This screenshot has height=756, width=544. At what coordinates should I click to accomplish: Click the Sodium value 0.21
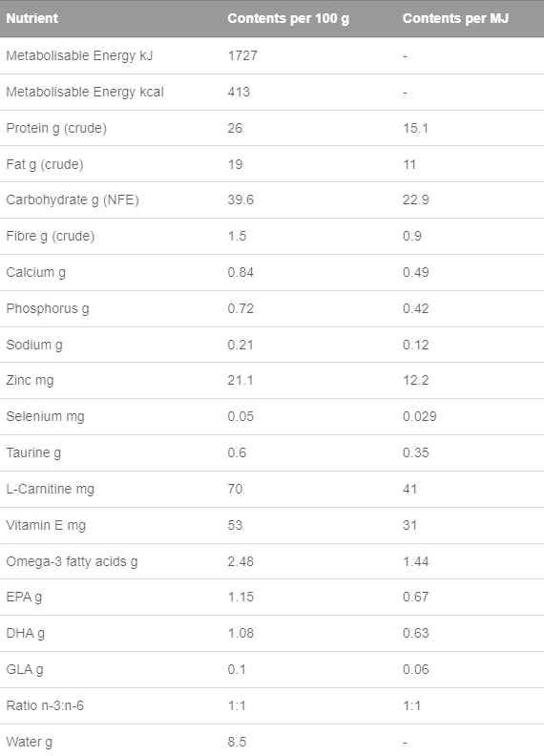pyautogui.click(x=241, y=345)
